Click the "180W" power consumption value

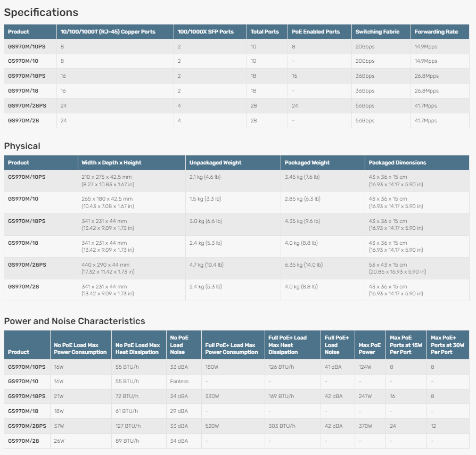click(211, 367)
